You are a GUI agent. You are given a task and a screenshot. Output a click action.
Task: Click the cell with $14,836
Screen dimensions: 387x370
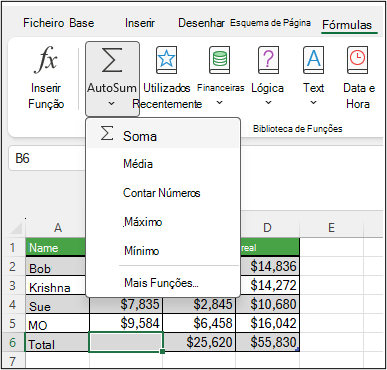pos(270,267)
